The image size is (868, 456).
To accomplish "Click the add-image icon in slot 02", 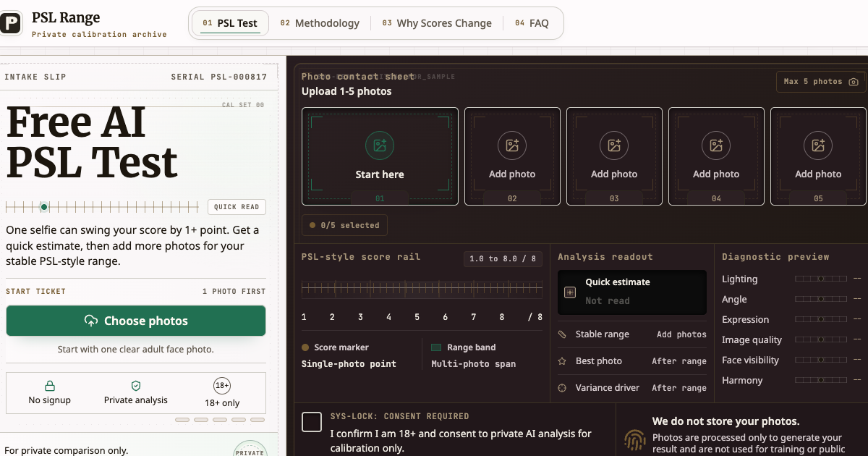I will (512, 145).
